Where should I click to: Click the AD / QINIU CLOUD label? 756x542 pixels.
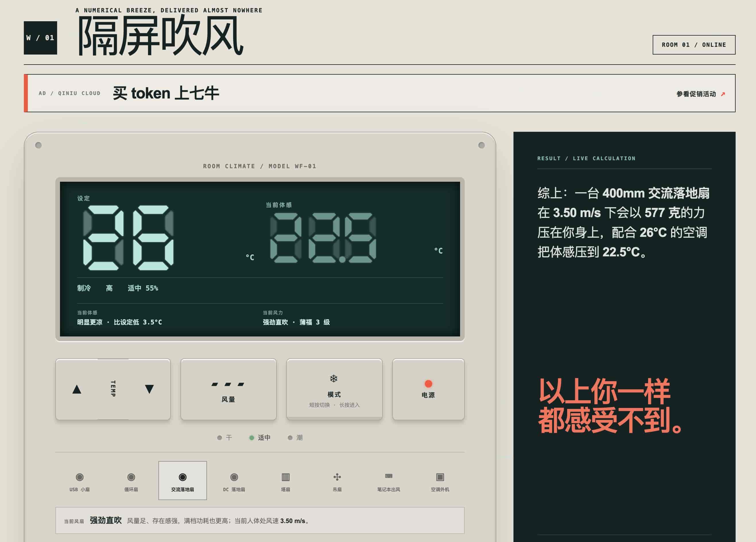tap(69, 93)
